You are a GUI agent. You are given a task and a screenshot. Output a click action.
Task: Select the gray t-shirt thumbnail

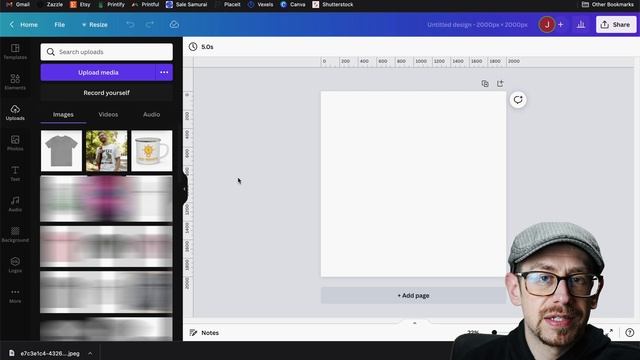click(x=61, y=151)
